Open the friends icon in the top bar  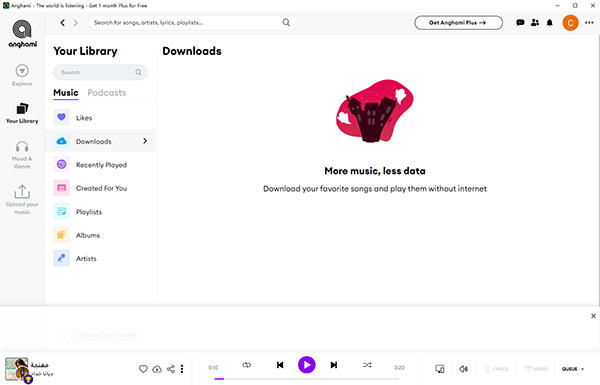[535, 23]
